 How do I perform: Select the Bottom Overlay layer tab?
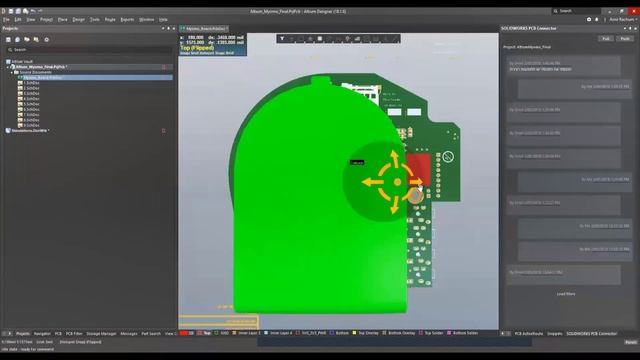pos(398,333)
